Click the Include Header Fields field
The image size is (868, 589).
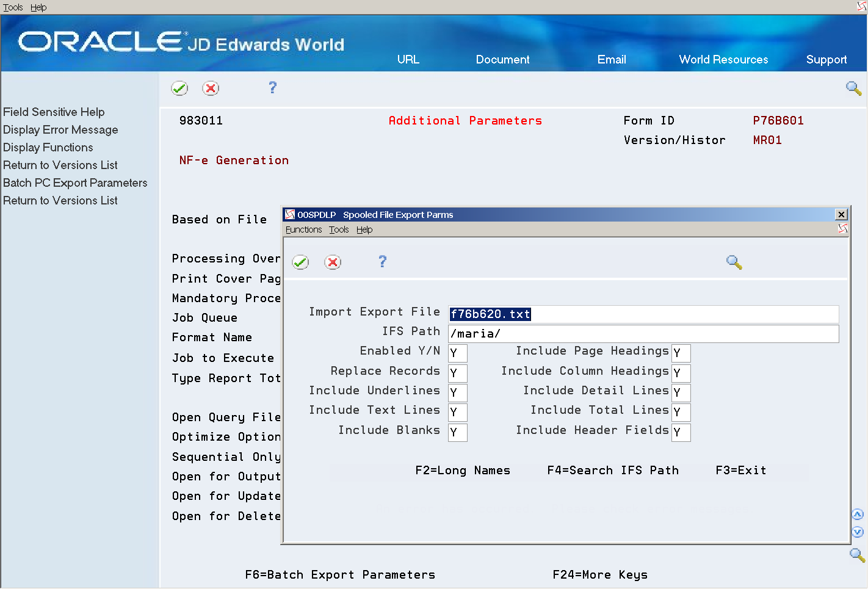[681, 432]
